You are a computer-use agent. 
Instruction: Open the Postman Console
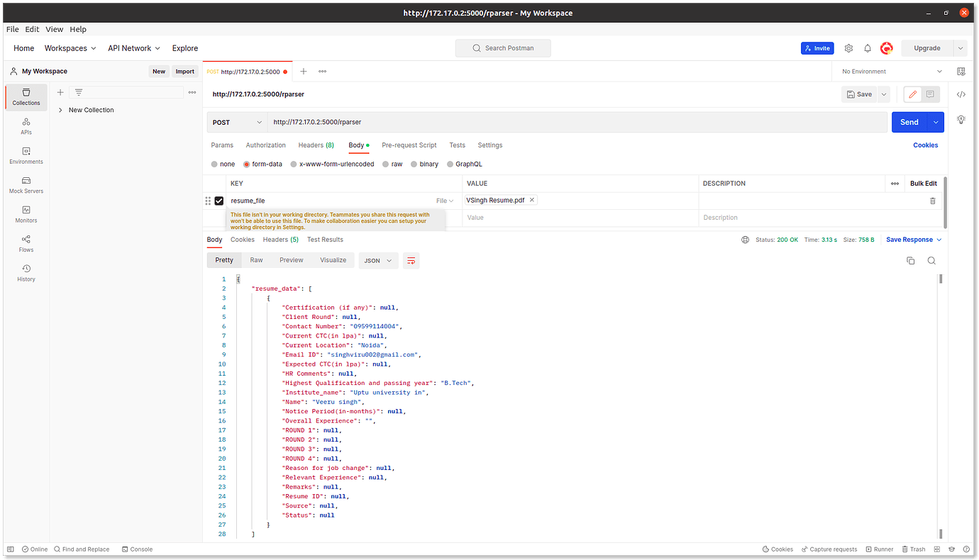136,549
